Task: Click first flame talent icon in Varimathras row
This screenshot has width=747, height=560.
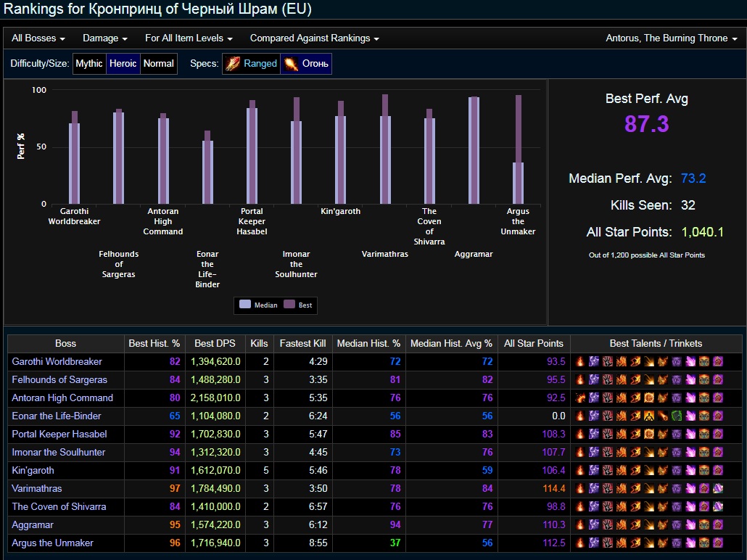Action: pyautogui.click(x=579, y=488)
